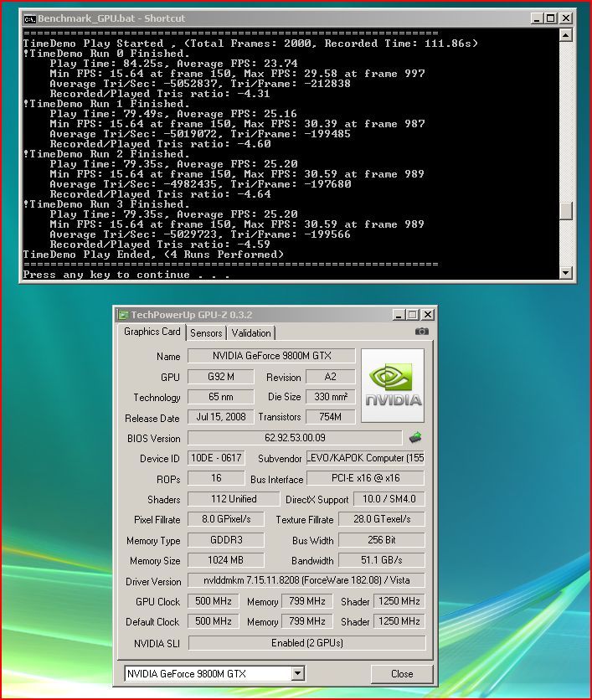Click the GPU-Z title bar icon
Screen dimensions: 592x700
click(x=123, y=315)
